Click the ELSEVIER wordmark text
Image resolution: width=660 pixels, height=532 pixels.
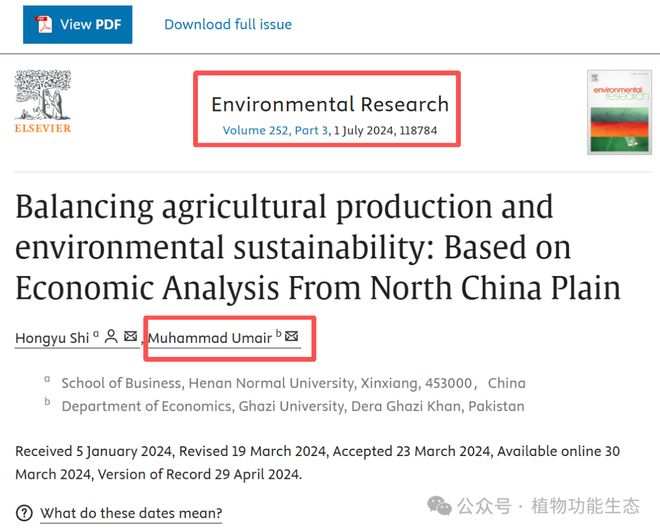click(42, 128)
